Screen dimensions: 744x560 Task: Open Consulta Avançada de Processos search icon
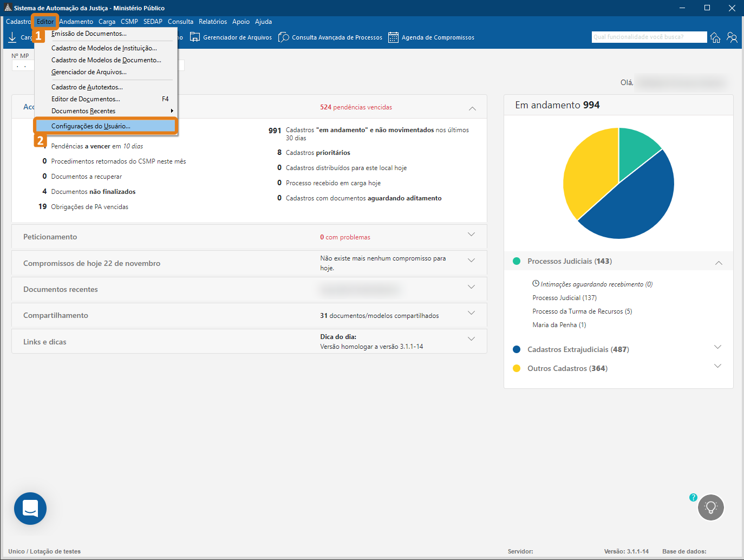pos(283,37)
